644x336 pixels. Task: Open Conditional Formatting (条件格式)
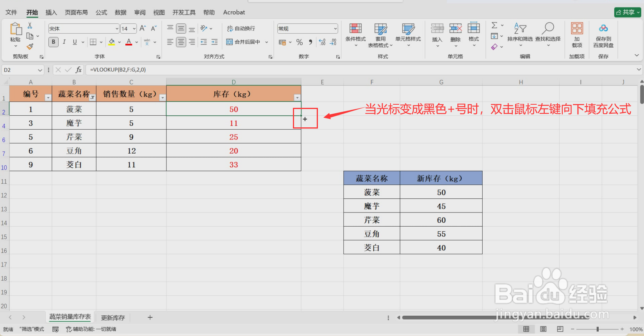pos(355,35)
